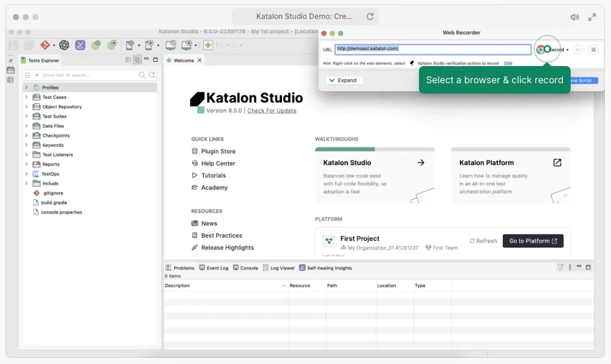Screen dimensions: 611x364
Task: Click the ChatGPT toolbar icon
Action: tap(64, 45)
